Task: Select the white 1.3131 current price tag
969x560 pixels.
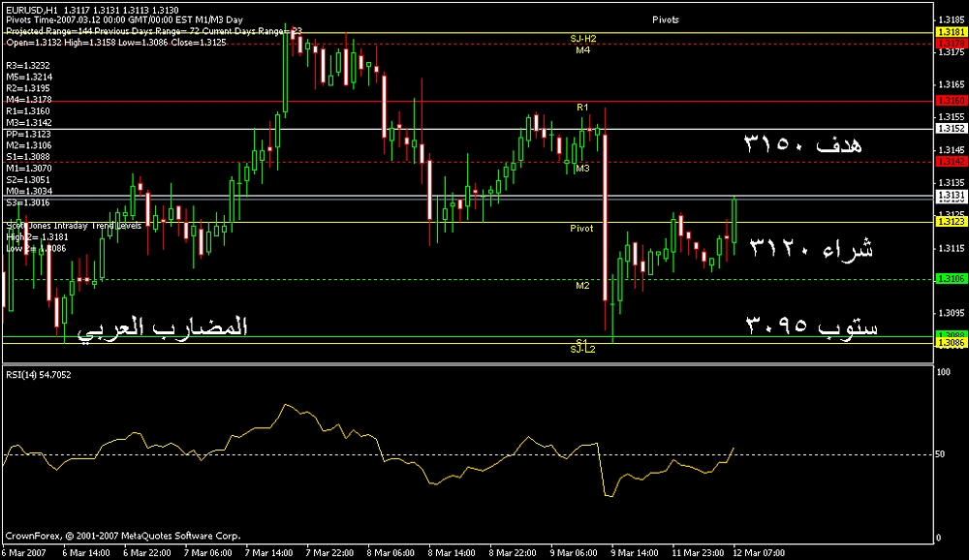Action: [952, 196]
